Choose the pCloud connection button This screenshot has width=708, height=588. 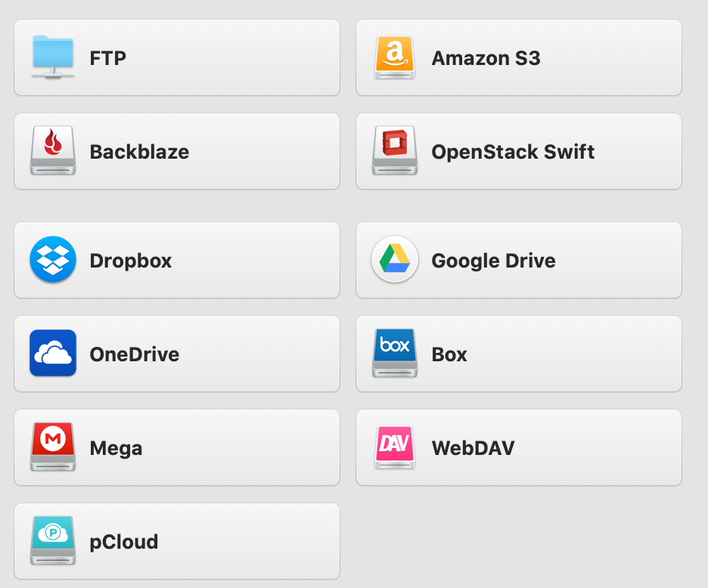(177, 541)
